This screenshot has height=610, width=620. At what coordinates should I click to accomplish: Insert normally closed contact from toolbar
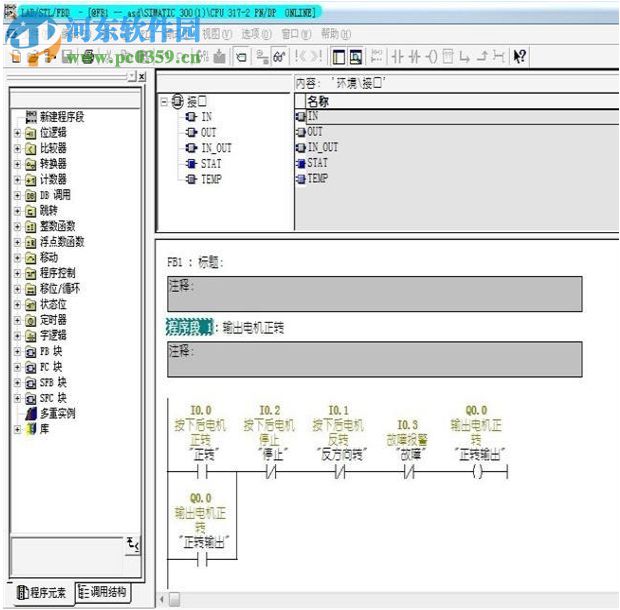pyautogui.click(x=414, y=57)
